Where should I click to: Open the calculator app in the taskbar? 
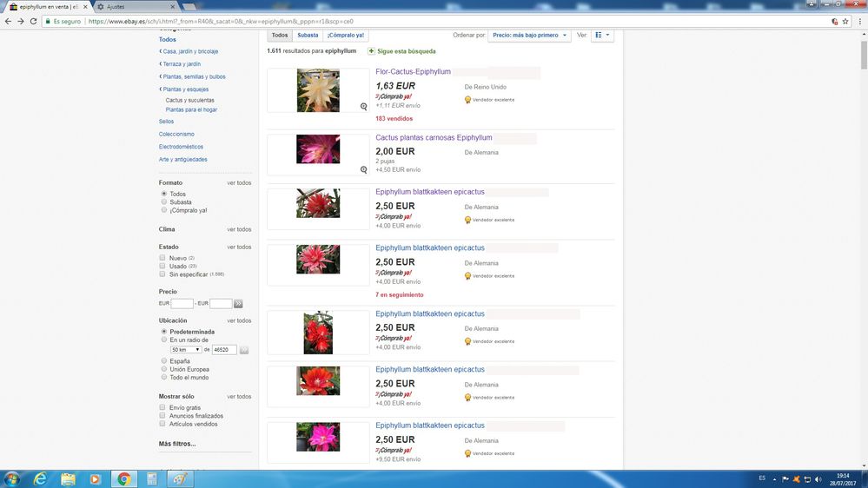pyautogui.click(x=152, y=478)
